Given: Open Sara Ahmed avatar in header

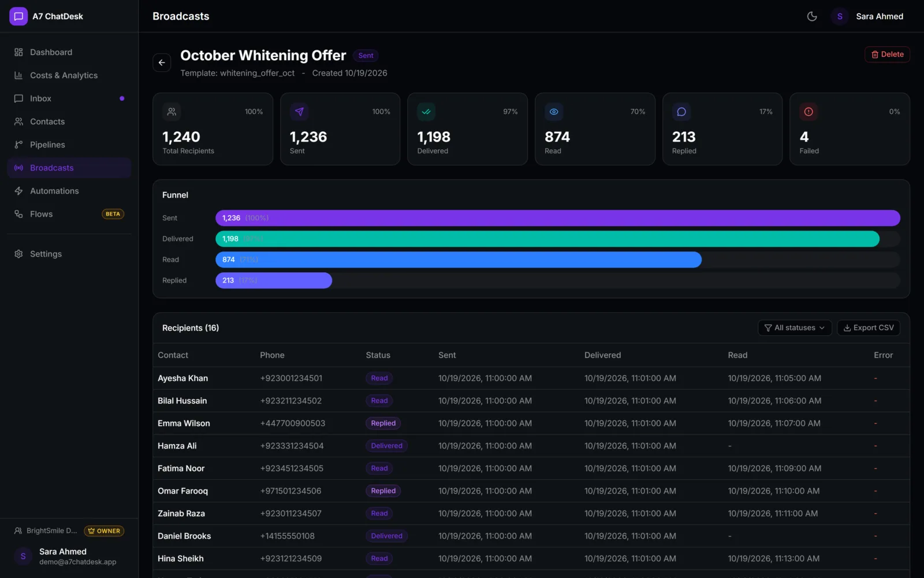Looking at the screenshot, I should click(840, 16).
